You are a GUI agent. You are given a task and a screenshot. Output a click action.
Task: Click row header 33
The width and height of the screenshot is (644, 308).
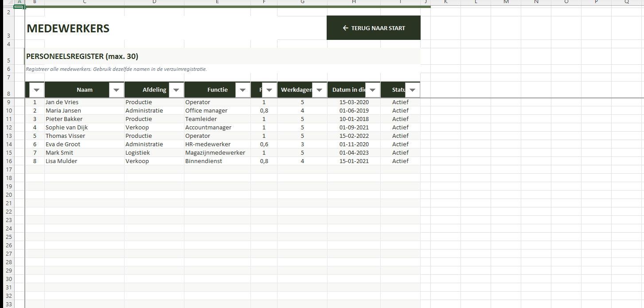(9, 304)
